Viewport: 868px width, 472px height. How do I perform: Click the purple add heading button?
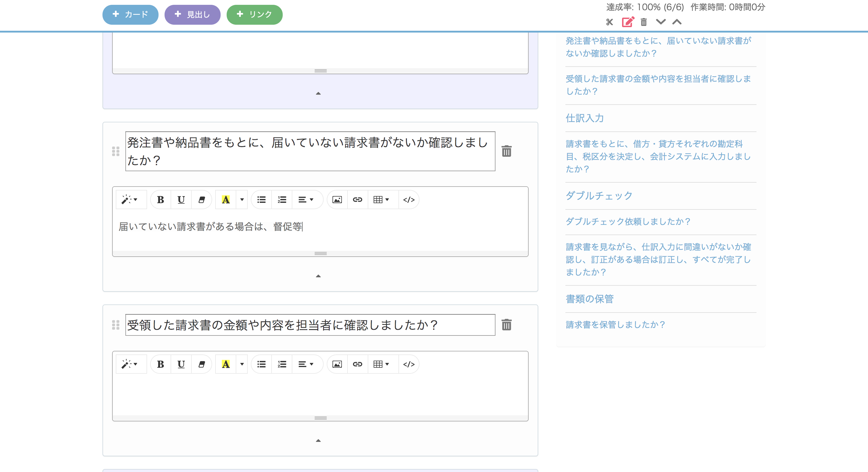[x=192, y=14]
